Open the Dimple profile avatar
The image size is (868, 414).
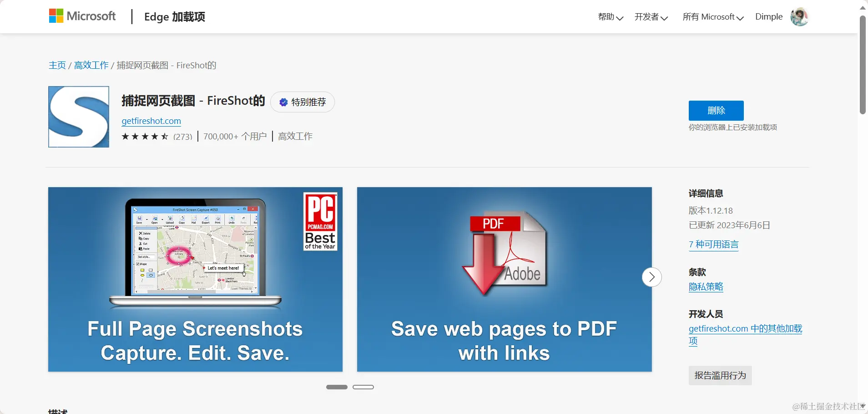[x=799, y=17]
